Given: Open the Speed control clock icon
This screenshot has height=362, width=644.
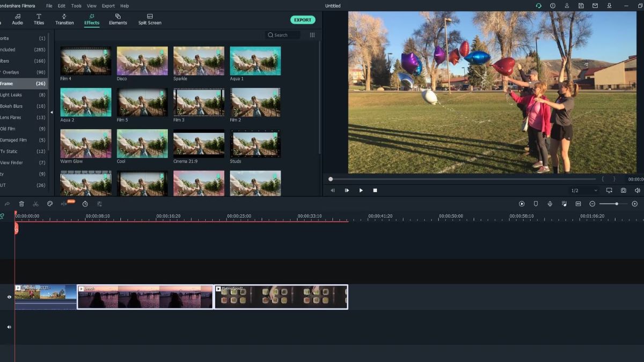Looking at the screenshot, I should 85,204.
